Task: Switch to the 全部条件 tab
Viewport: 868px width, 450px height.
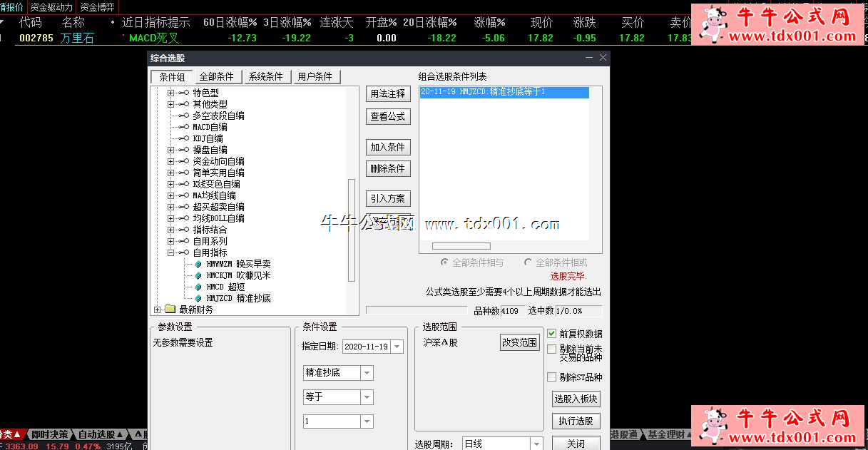Action: (217, 77)
